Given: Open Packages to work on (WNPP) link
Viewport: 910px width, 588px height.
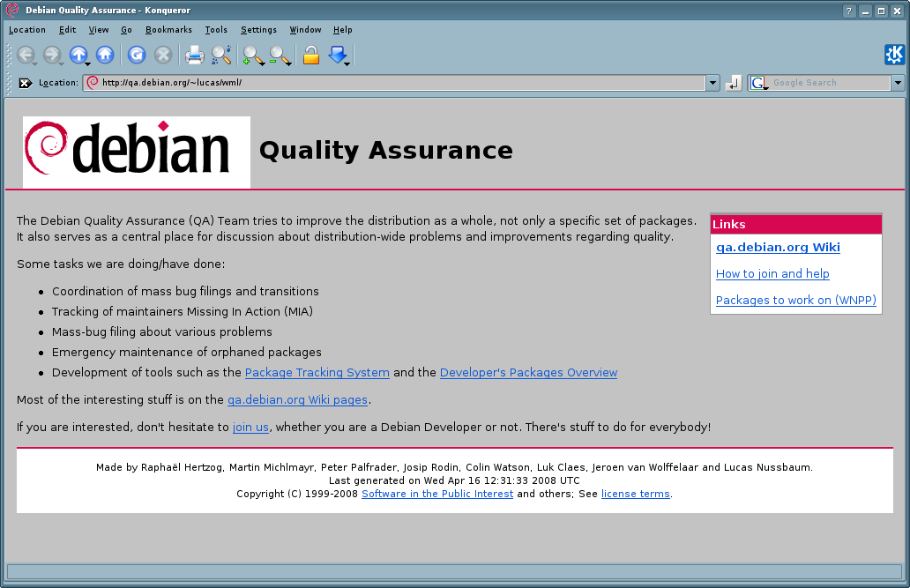Looking at the screenshot, I should coord(795,300).
